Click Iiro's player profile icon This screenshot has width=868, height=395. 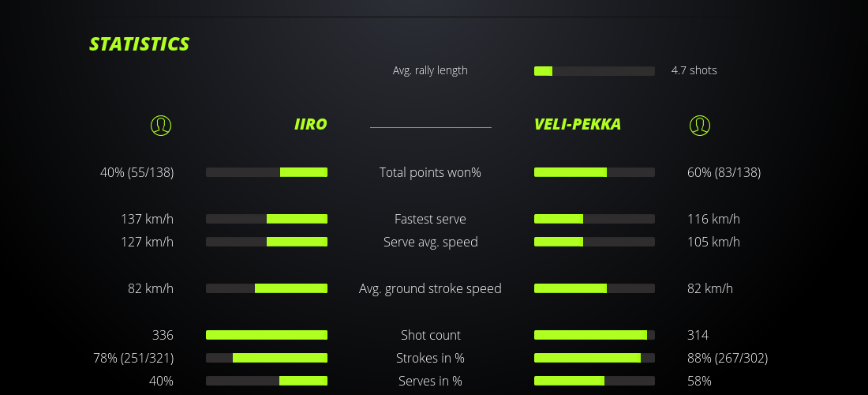[x=160, y=126]
